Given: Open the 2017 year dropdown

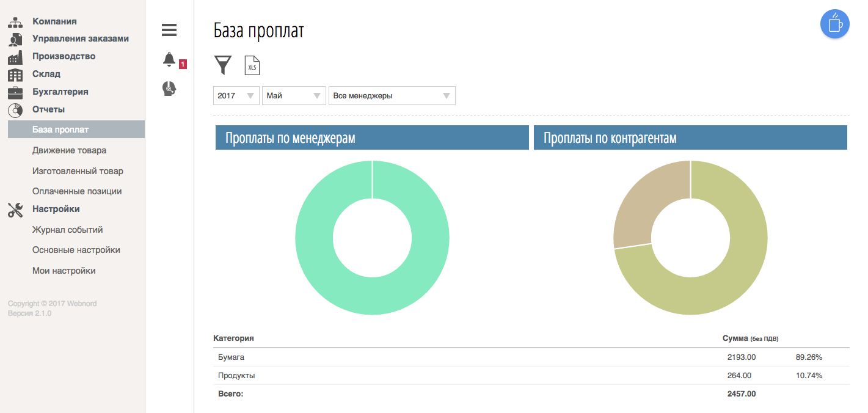Looking at the screenshot, I should coord(236,96).
